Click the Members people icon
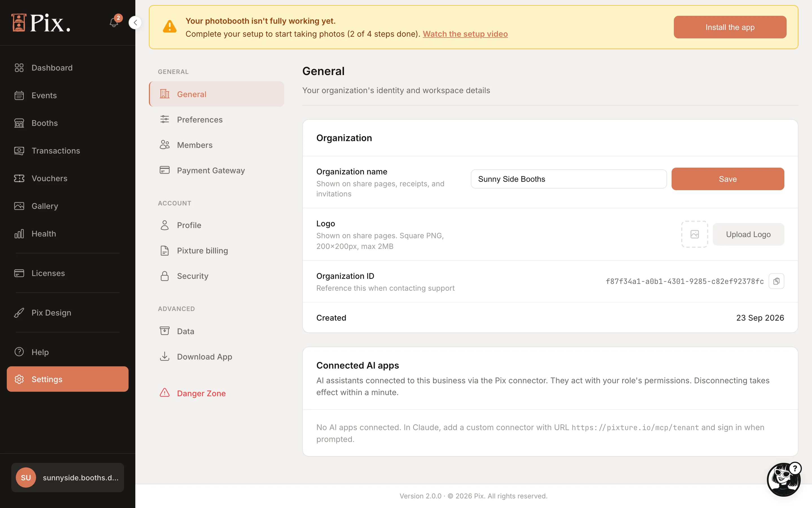 pos(164,145)
